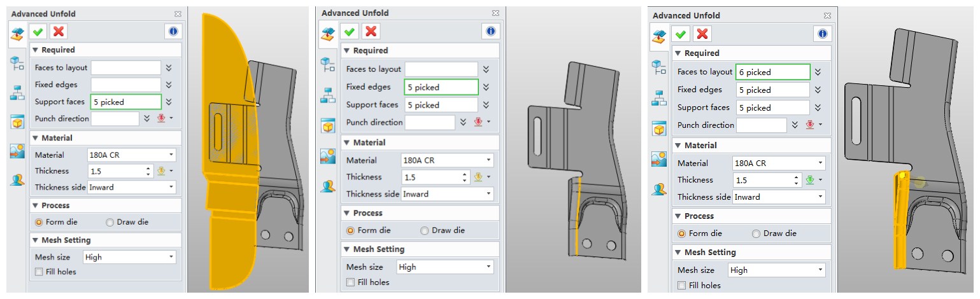This screenshot has height=299, width=980.
Task: Collapse Mesh Setting section in right panel
Action: [678, 253]
